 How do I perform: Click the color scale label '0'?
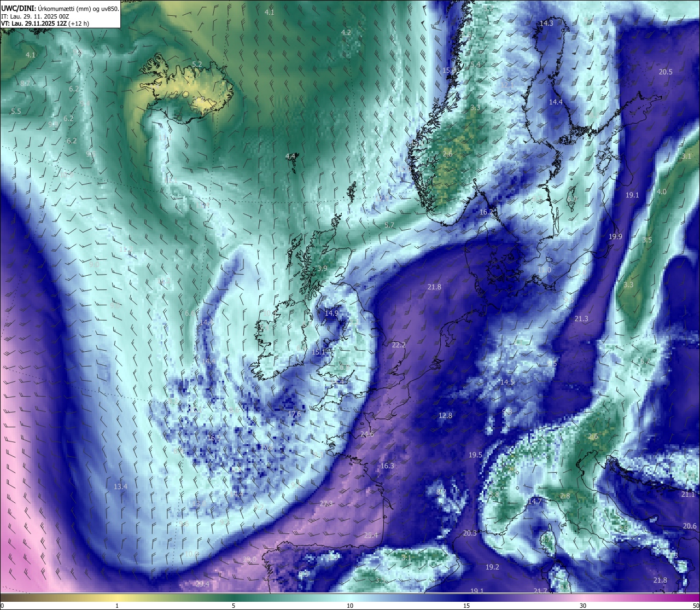click(x=2, y=606)
